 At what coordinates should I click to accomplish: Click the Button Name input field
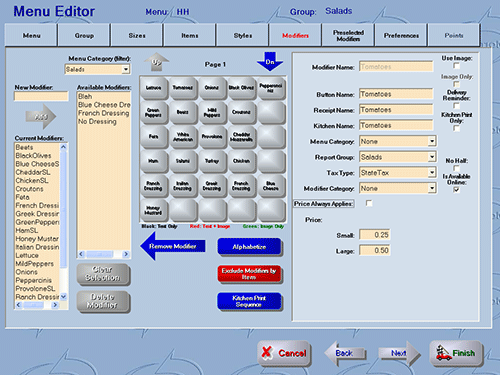[396, 94]
